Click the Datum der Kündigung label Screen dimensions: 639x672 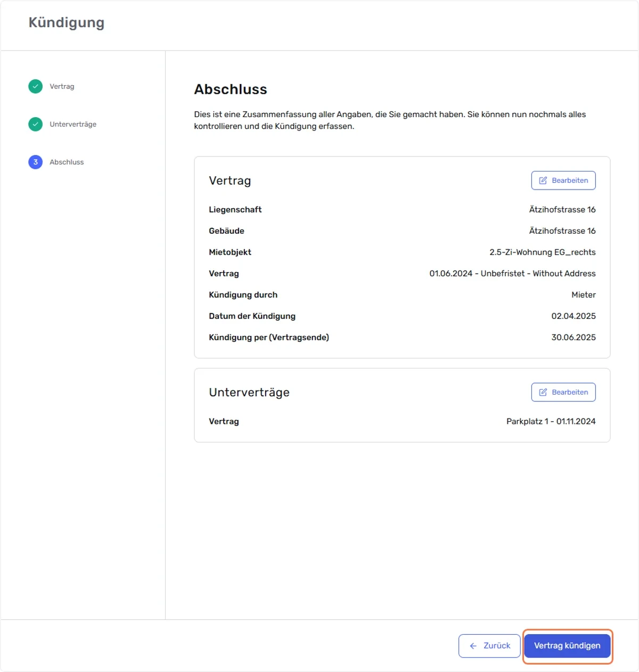[252, 316]
